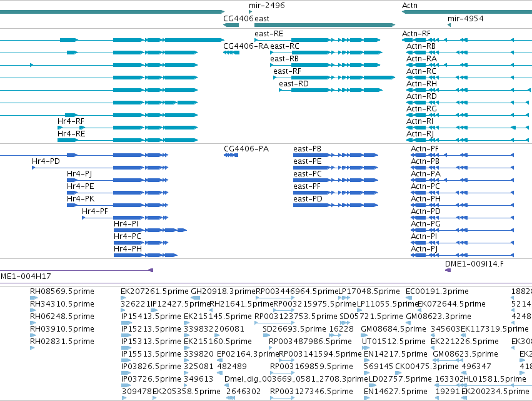Click the Hr4-PI protein label
This screenshot has height=401, width=532.
[x=126, y=225]
